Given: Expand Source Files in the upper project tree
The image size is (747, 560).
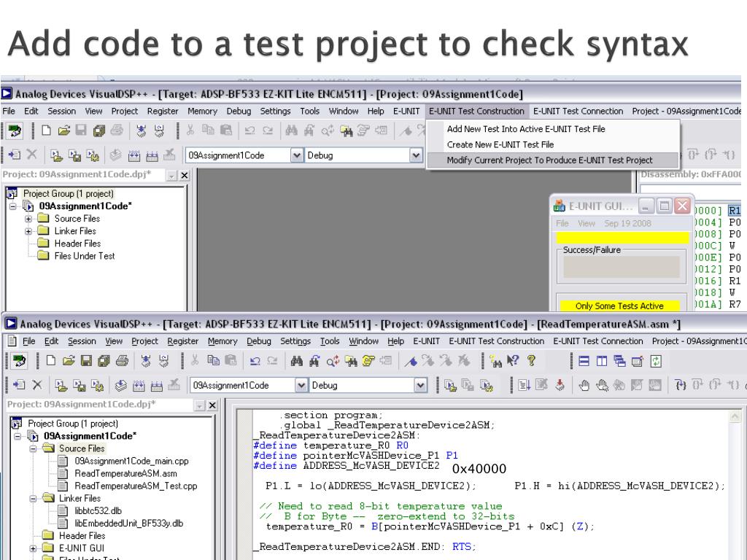Looking at the screenshot, I should click(x=28, y=219).
